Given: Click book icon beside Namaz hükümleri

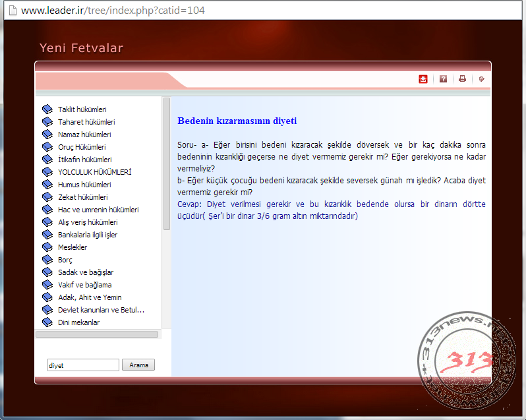Looking at the screenshot, I should coord(47,135).
